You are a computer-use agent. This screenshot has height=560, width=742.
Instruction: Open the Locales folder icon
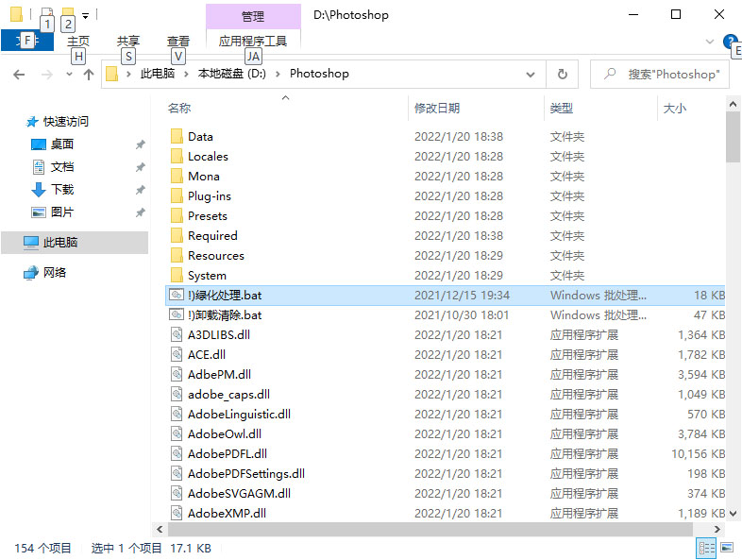177,157
